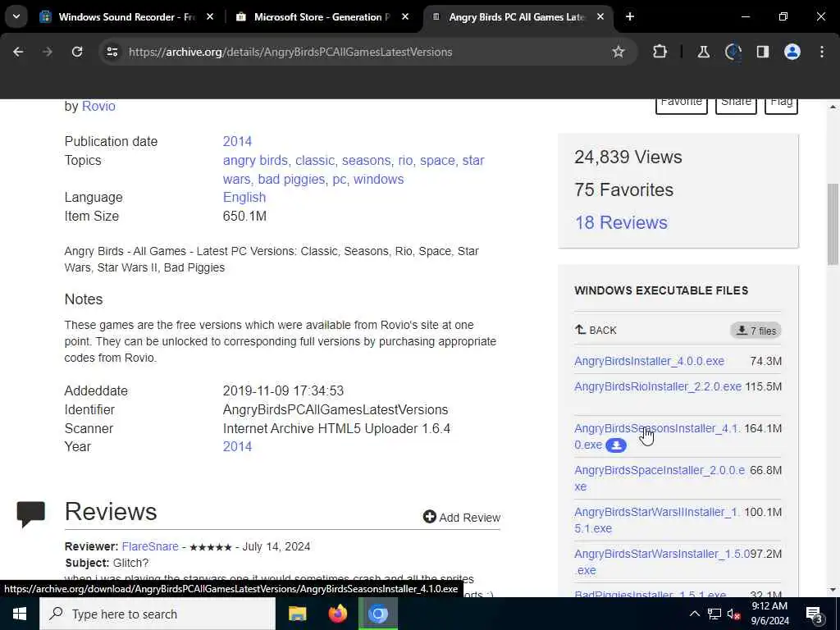
Task: Click the taskbar search box
Action: [x=157, y=614]
